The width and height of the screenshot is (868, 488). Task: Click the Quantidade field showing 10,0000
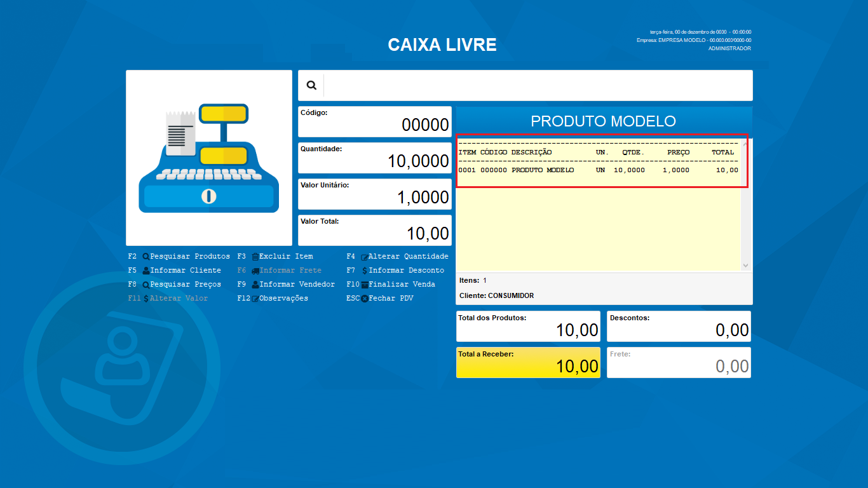tap(375, 158)
